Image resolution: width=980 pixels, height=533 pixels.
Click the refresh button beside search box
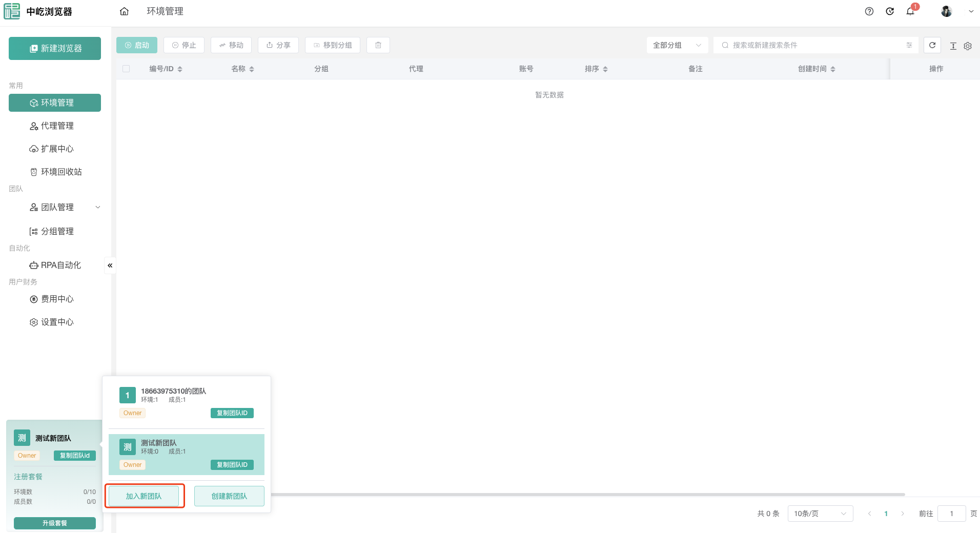[932, 45]
